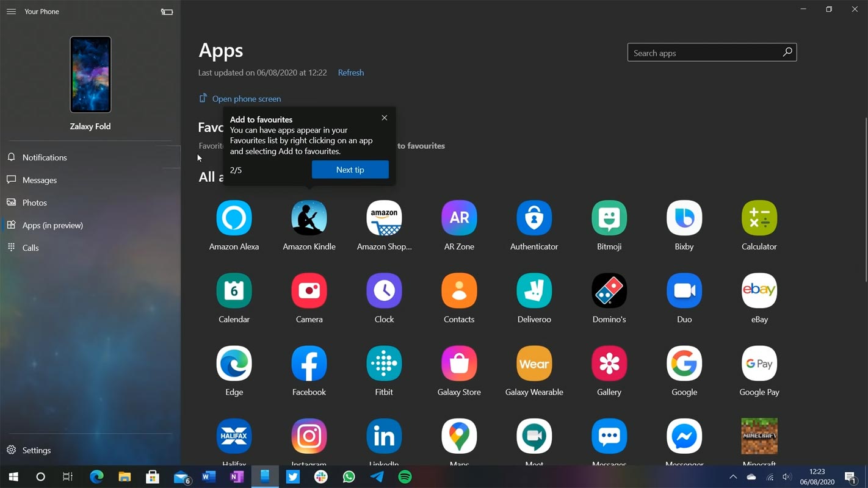Open the Bixby app
The height and width of the screenshot is (488, 868).
[684, 218]
